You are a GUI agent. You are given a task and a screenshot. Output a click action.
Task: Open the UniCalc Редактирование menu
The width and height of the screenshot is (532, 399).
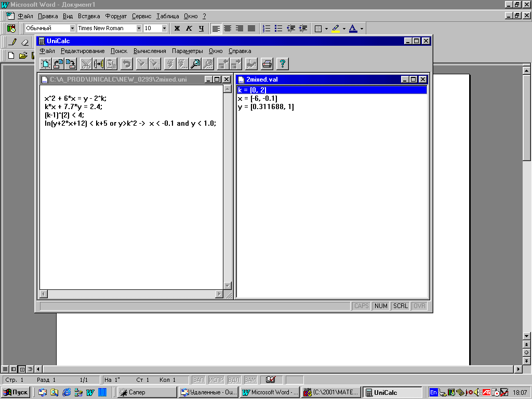coord(83,51)
